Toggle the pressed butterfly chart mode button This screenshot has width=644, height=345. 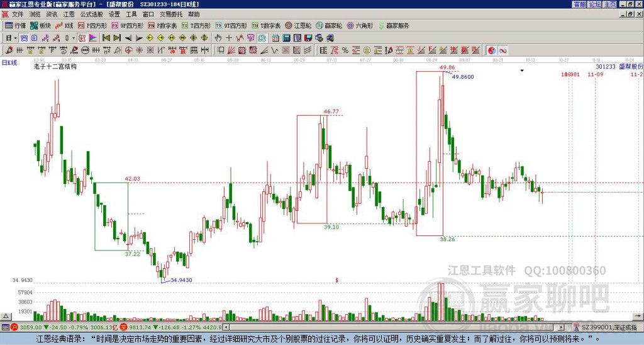tap(24, 38)
